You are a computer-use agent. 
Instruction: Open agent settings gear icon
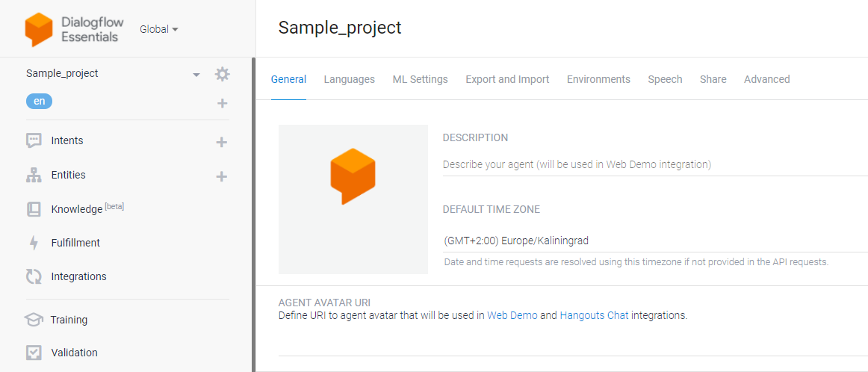[222, 74]
